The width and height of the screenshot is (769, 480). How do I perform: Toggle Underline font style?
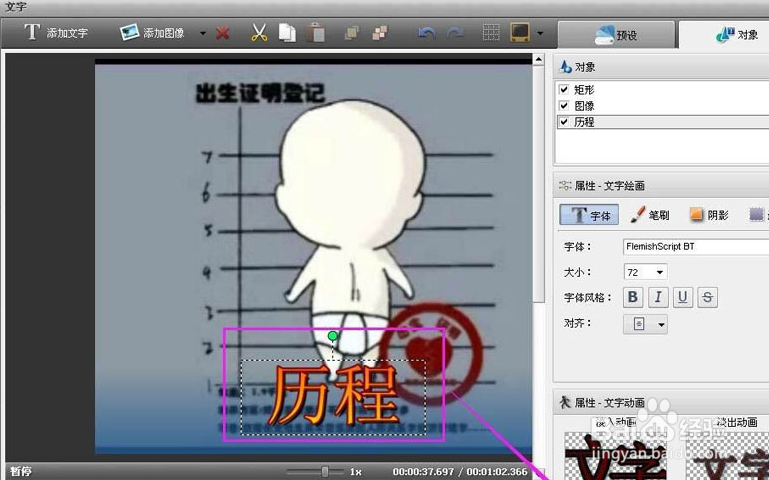[x=683, y=297]
